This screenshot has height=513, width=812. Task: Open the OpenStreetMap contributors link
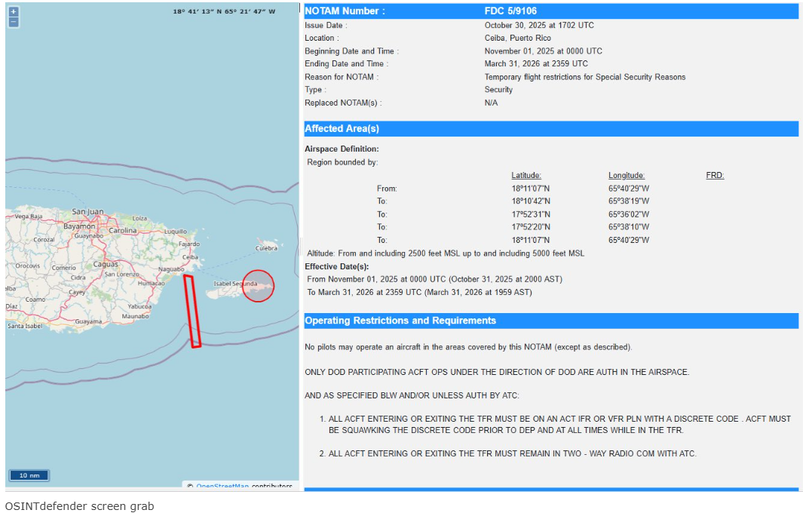223,487
